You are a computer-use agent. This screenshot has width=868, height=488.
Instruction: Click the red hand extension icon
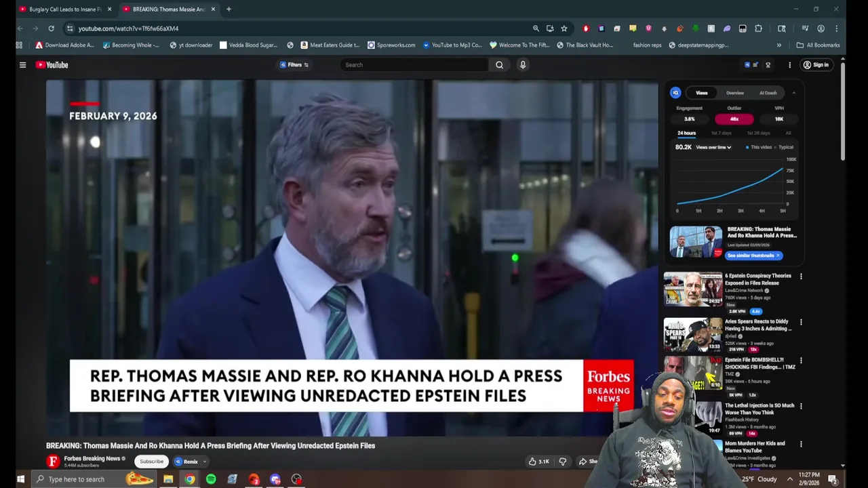click(x=586, y=28)
